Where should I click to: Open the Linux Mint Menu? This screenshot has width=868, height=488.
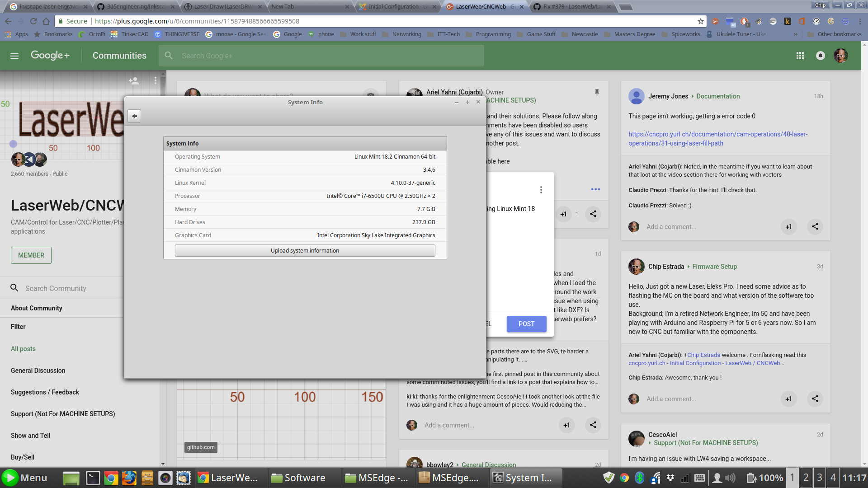point(25,478)
